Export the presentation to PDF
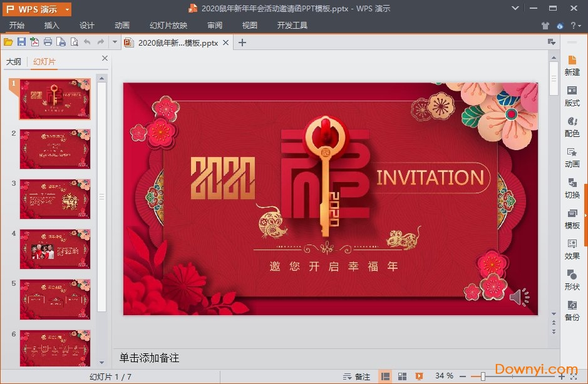Screen dimensions: 588x384 [x=34, y=41]
